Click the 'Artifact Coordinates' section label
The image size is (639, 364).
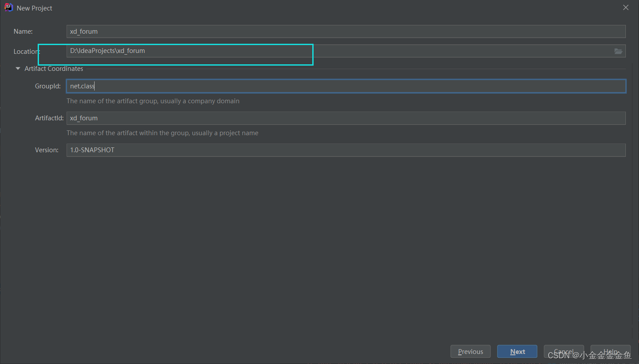pos(54,69)
